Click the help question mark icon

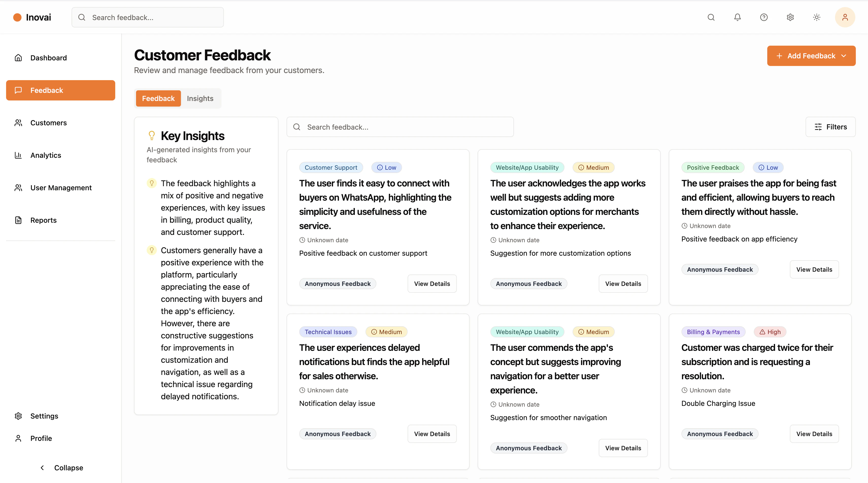[x=764, y=17]
